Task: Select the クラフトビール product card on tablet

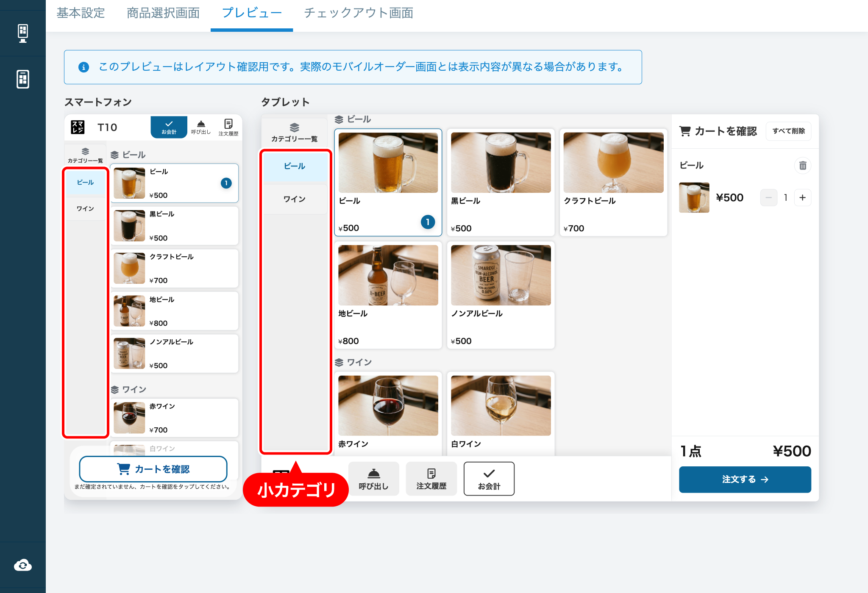Action: (x=613, y=183)
